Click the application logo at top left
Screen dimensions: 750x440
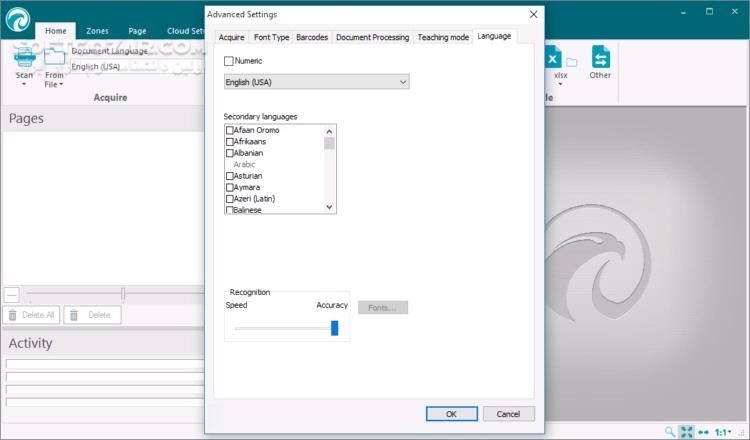[x=18, y=18]
